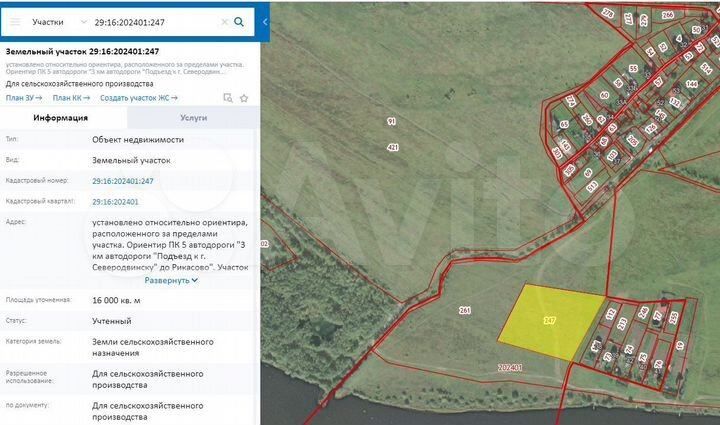720x425 pixels.
Task: Add parcel to favorites with star
Action: [x=244, y=98]
